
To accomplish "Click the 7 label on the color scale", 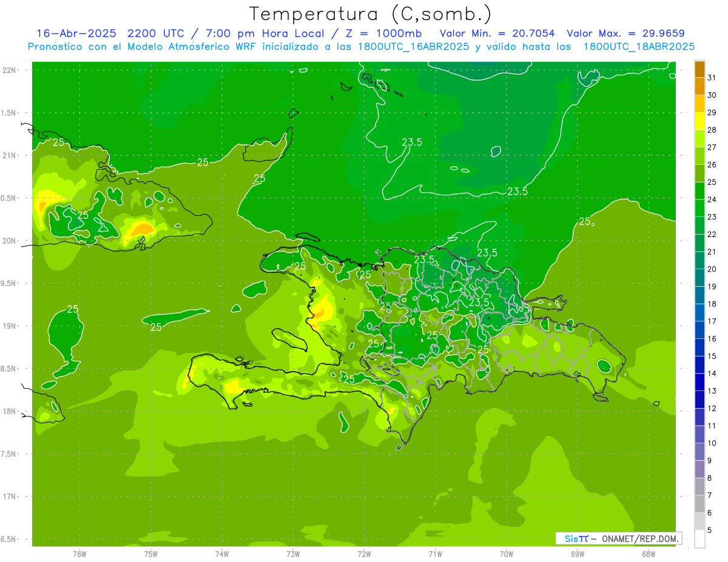I will pyautogui.click(x=710, y=496).
